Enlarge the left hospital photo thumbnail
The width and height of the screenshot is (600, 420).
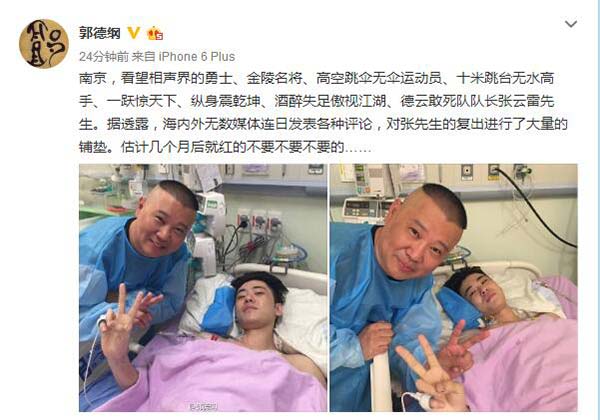tap(203, 288)
